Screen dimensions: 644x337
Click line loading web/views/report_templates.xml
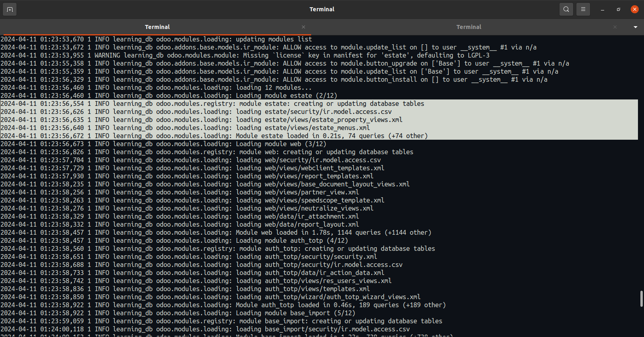[187, 176]
